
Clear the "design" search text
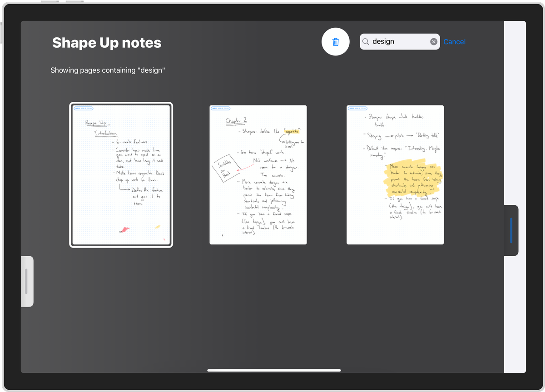pos(434,42)
